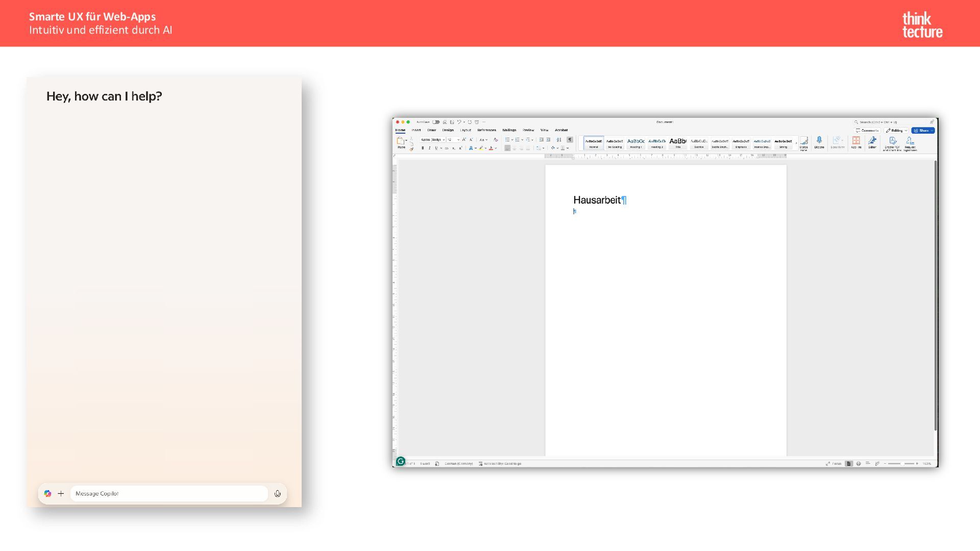Expand the styles gallery arrow
The width and height of the screenshot is (980, 551).
(796, 143)
